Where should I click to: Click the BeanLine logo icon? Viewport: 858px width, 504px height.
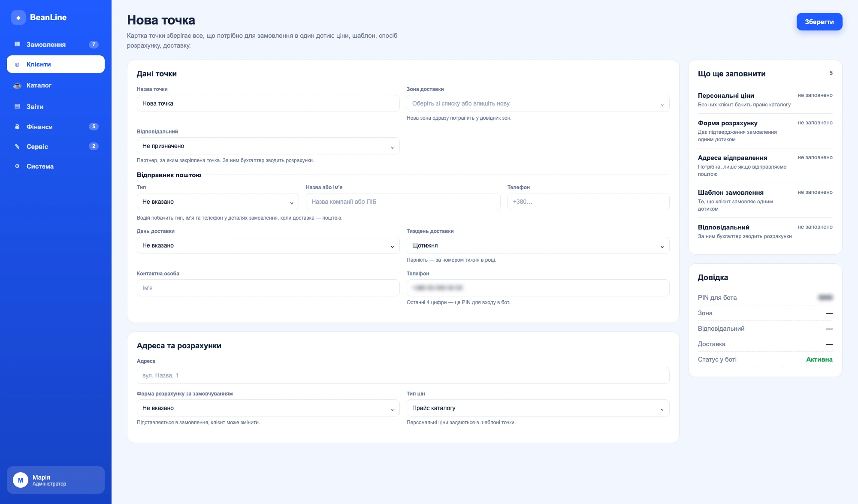[x=18, y=18]
